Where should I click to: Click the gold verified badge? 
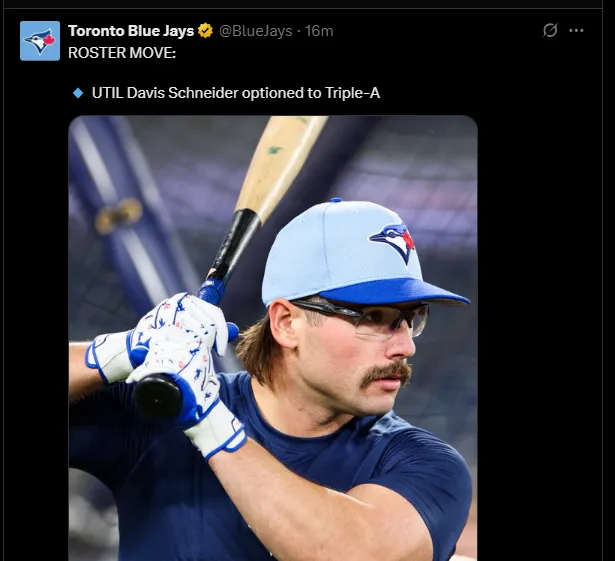coord(206,31)
